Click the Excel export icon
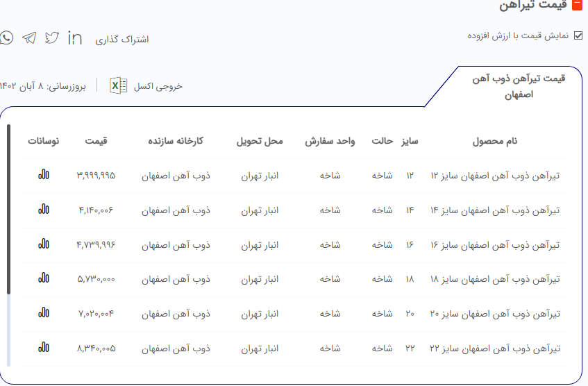Image resolution: width=588 pixels, height=386 pixels. [x=119, y=86]
